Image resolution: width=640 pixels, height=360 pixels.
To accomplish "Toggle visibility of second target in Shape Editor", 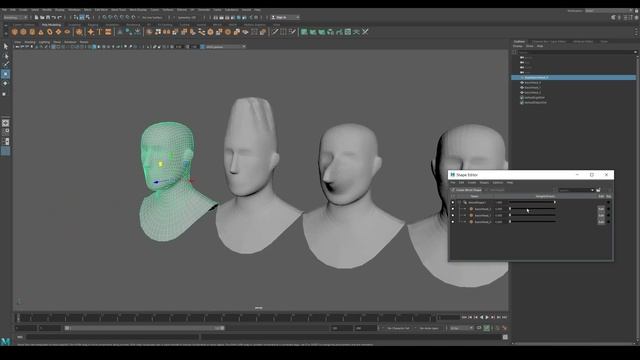I will (453, 216).
